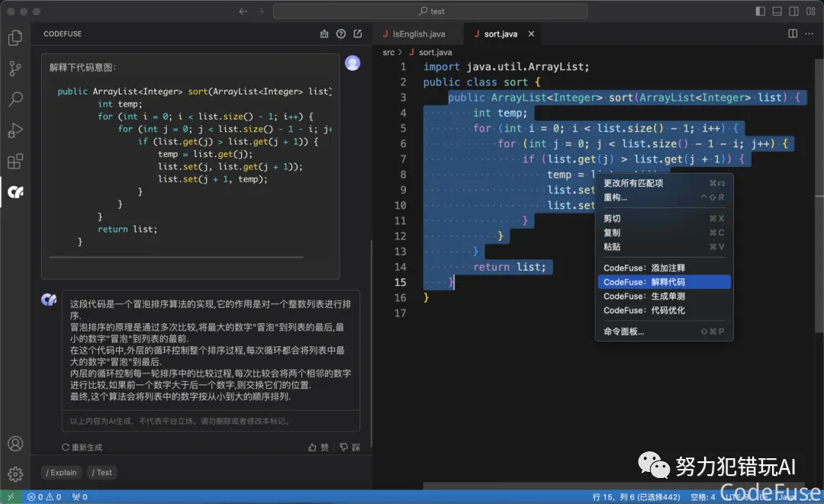Toggle the bottom panel layout button
Screen dimensions: 824x504
(777, 11)
